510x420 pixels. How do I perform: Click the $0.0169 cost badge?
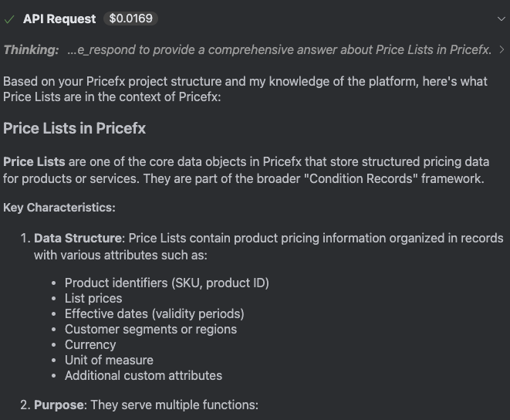pos(131,19)
